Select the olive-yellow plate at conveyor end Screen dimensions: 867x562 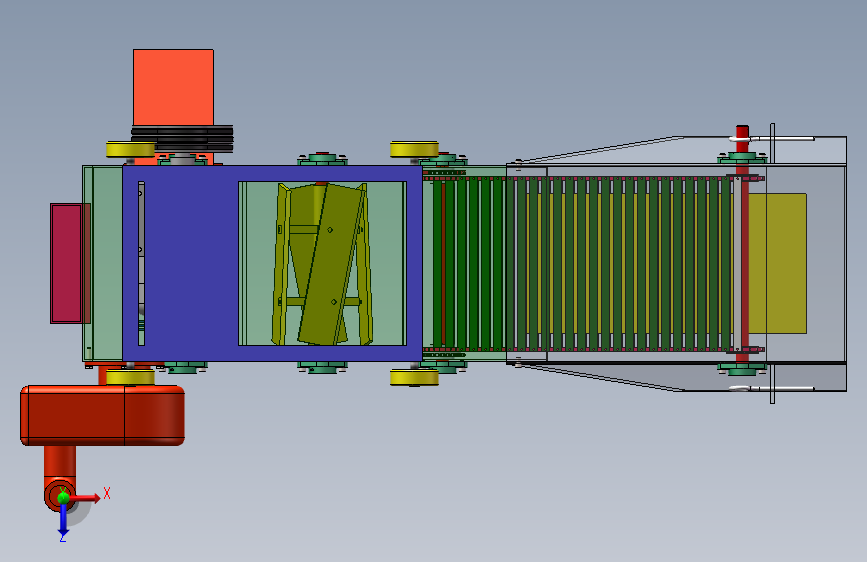tap(777, 263)
